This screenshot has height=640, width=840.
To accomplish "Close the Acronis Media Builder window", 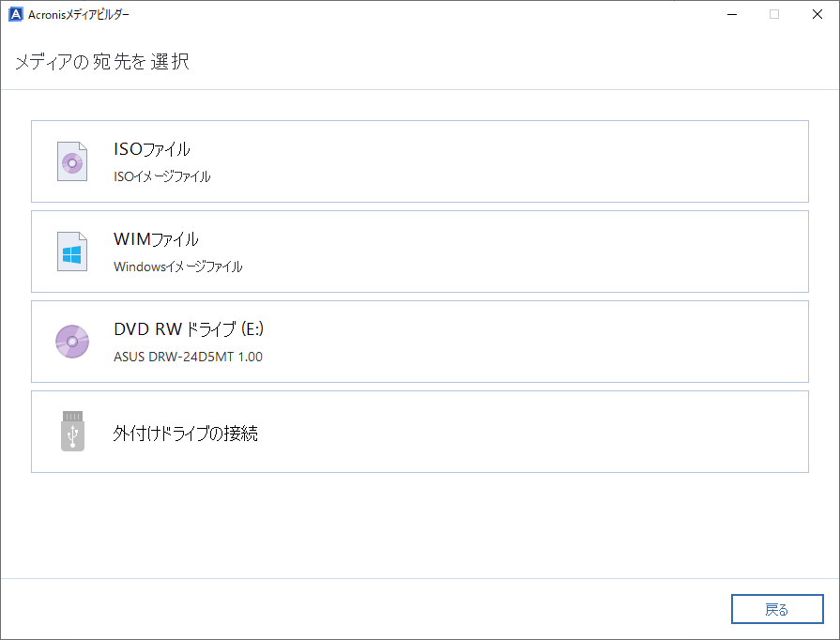I will (x=817, y=14).
